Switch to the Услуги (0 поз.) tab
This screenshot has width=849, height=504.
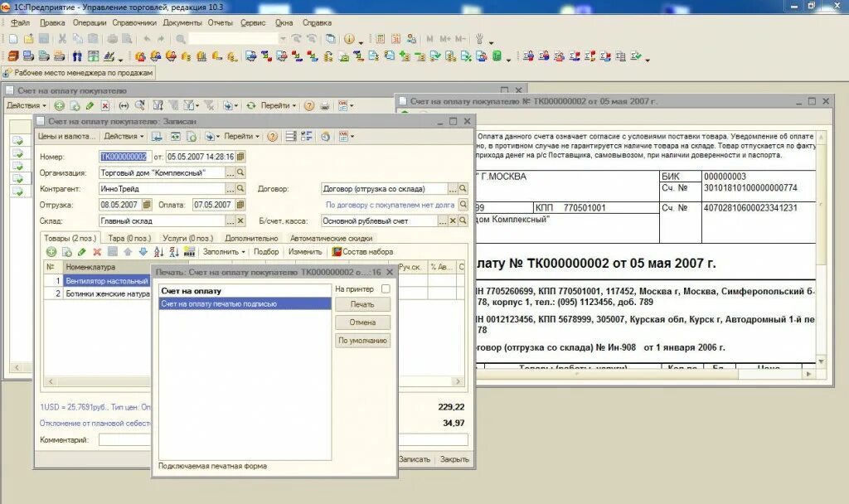188,238
